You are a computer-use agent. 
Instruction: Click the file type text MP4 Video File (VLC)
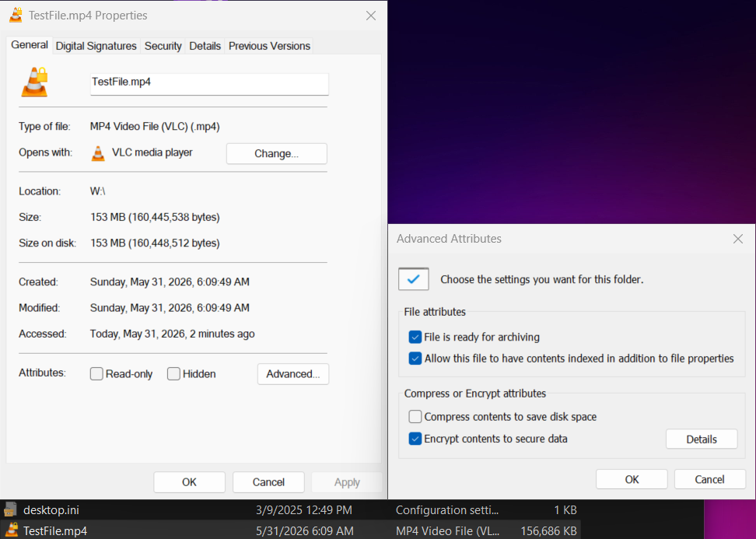point(155,126)
